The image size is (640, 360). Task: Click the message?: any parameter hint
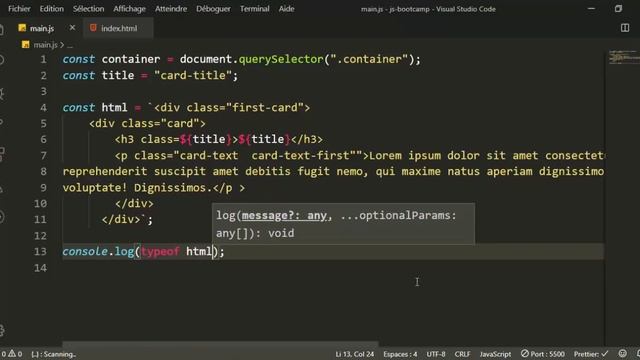click(284, 216)
